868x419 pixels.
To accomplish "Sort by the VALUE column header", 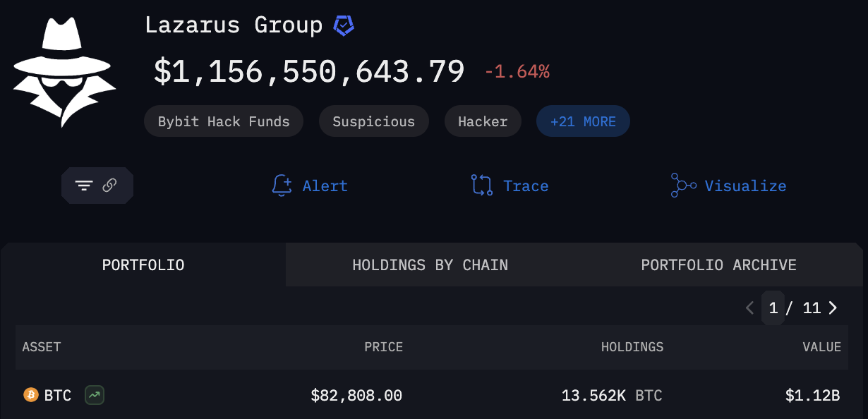I will point(821,347).
